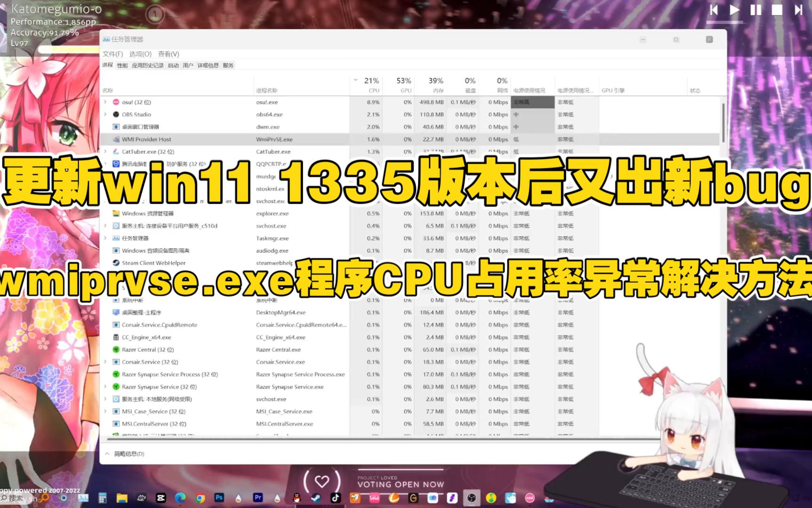Skip to next osu! jukebox track
Viewport: 812px width, 508px height.
click(798, 10)
